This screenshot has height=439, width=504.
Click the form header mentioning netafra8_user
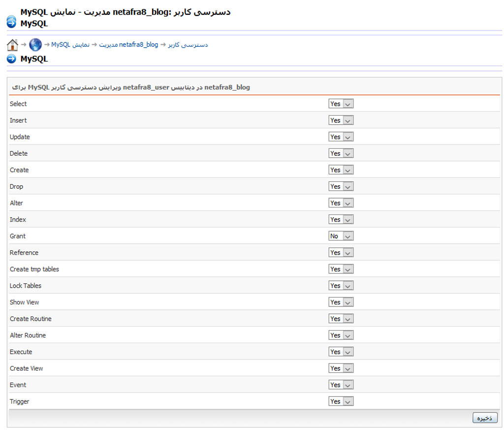coord(131,87)
